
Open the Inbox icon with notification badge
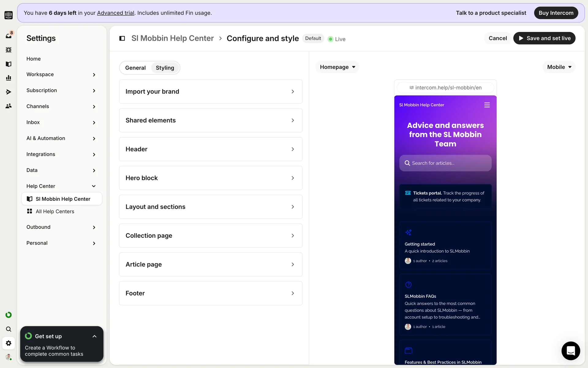(9, 36)
